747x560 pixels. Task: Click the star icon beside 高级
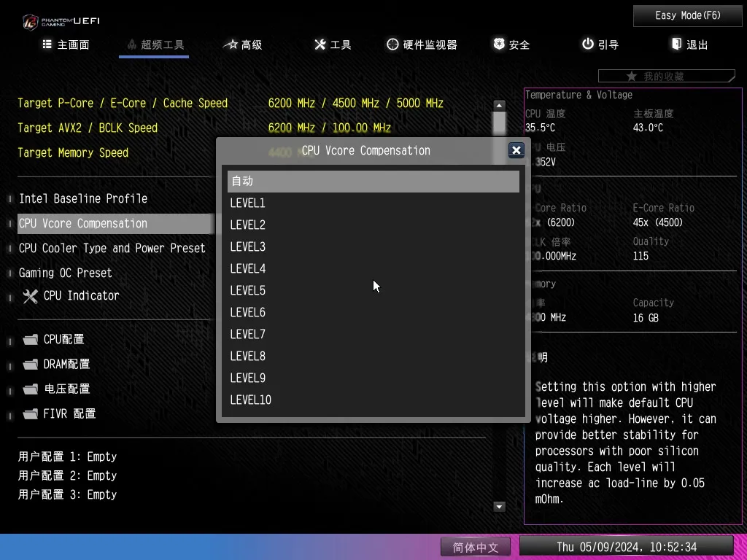click(x=231, y=44)
